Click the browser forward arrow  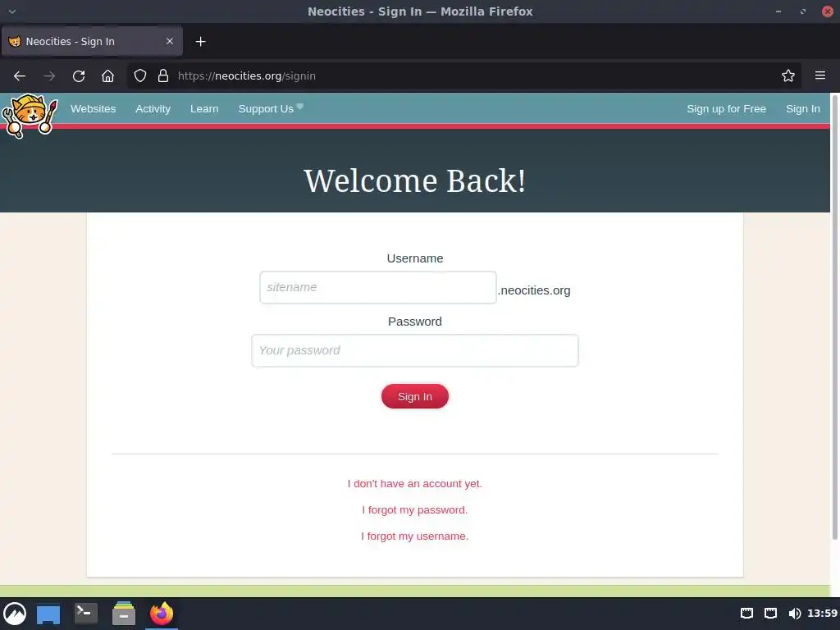(49, 76)
